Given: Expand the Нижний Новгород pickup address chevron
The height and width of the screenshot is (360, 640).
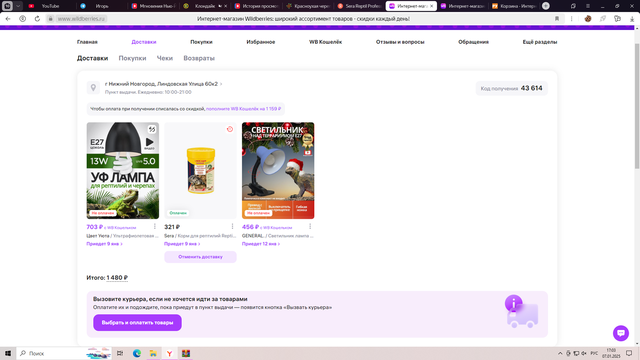Looking at the screenshot, I should click(x=221, y=84).
